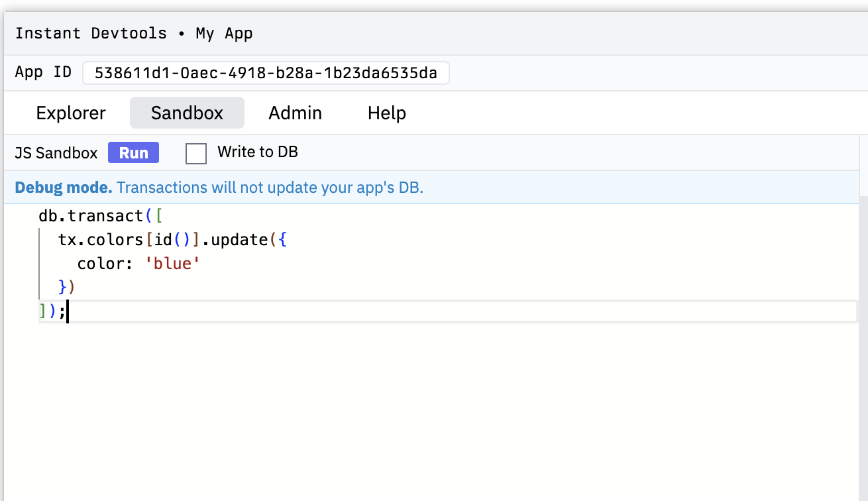This screenshot has width=868, height=501.
Task: Open the Help tab
Action: point(386,113)
